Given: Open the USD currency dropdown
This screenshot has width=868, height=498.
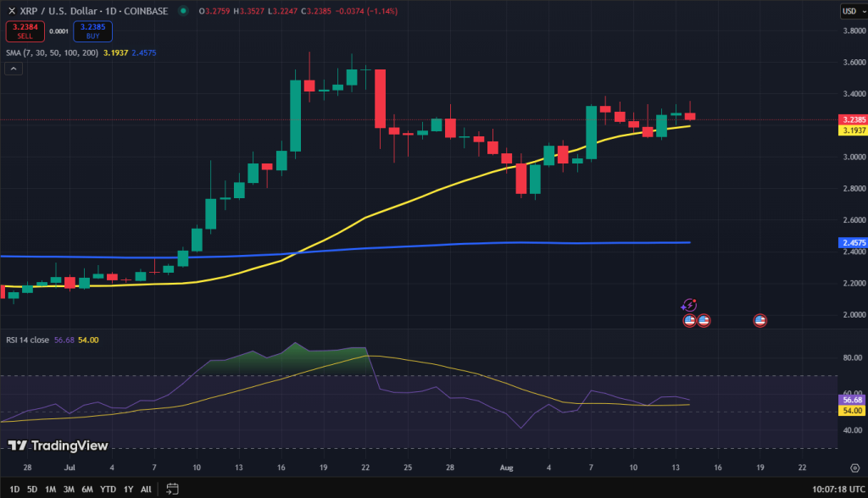Looking at the screenshot, I should coord(853,11).
